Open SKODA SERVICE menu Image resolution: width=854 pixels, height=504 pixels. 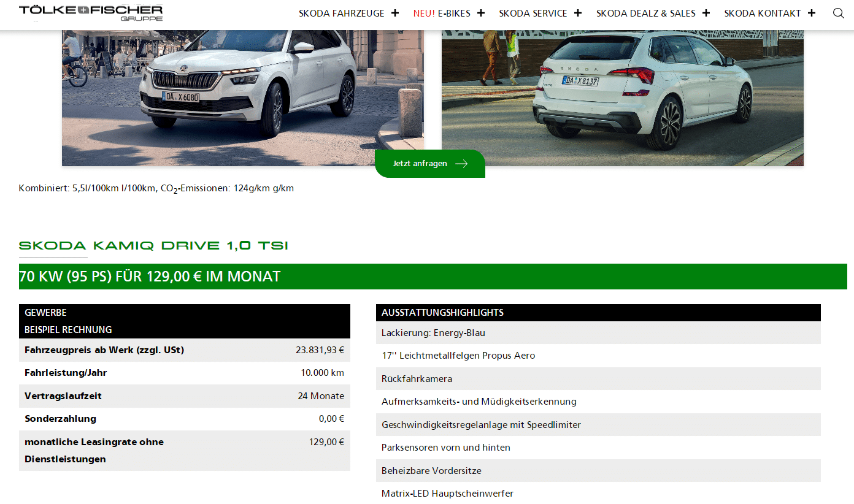(533, 13)
